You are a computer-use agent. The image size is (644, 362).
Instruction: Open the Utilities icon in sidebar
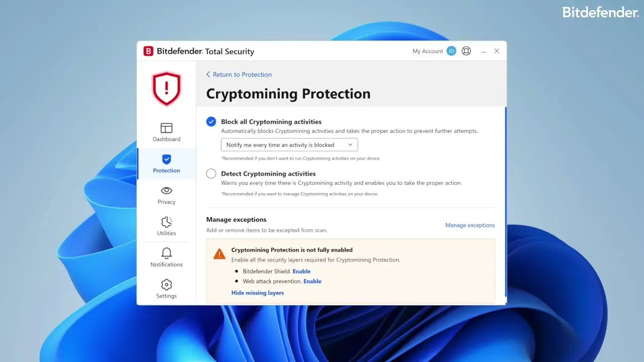167,222
